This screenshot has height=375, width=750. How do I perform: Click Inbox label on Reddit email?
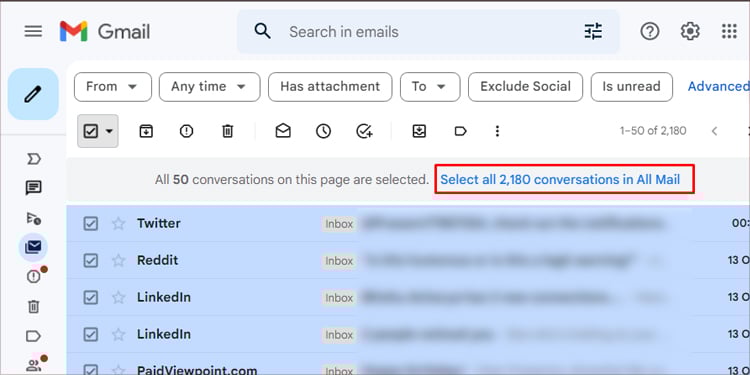click(x=339, y=261)
